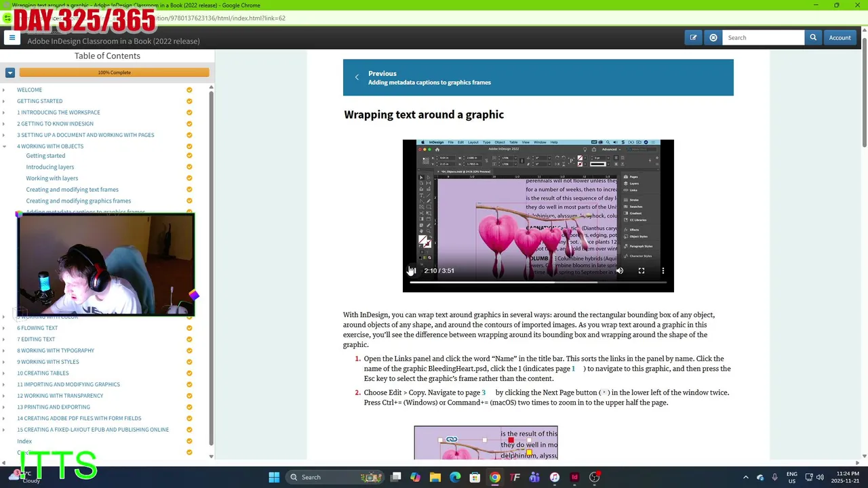
Task: Open Working with layers subsection
Action: 52,178
